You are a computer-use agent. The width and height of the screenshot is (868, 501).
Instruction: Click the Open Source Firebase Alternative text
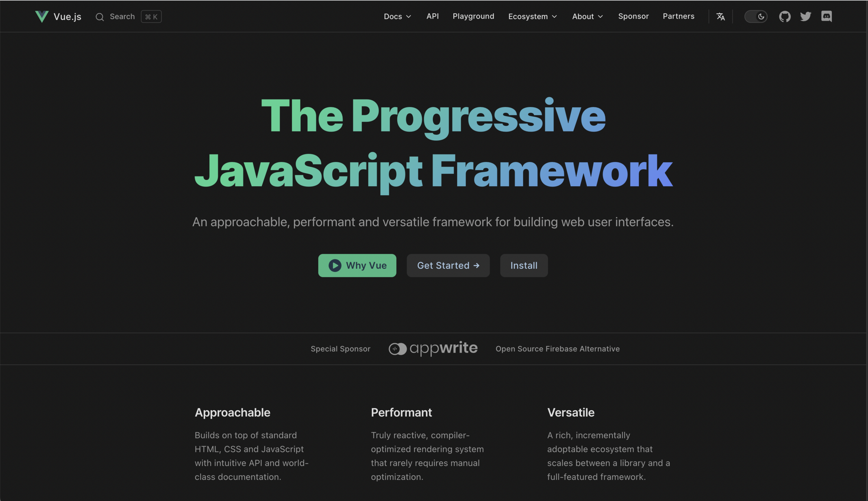(557, 348)
